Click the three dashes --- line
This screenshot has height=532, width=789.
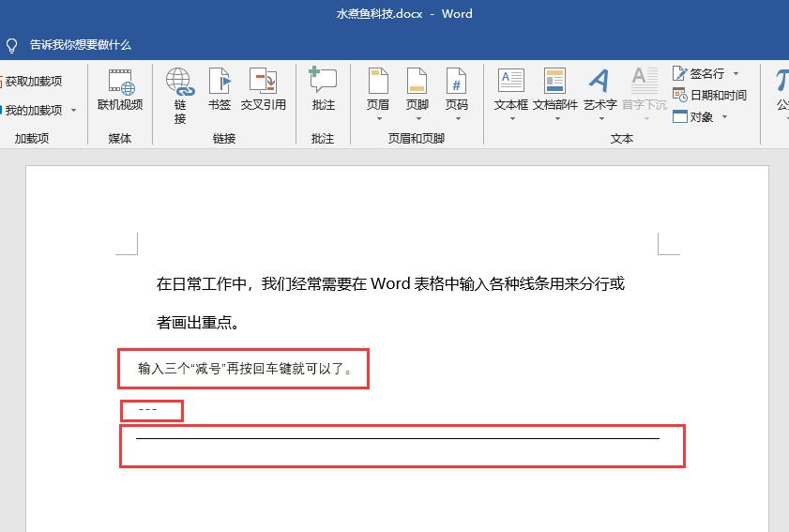pyautogui.click(x=147, y=410)
